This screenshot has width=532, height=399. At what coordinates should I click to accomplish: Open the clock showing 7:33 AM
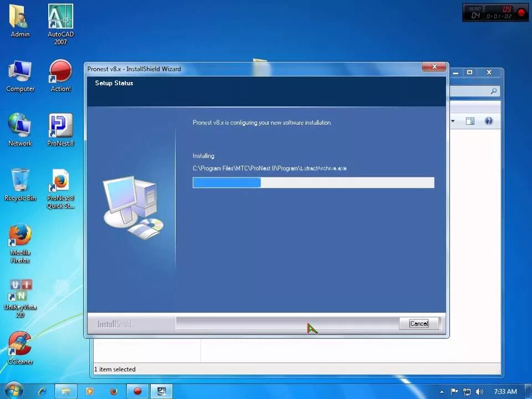pyautogui.click(x=505, y=392)
